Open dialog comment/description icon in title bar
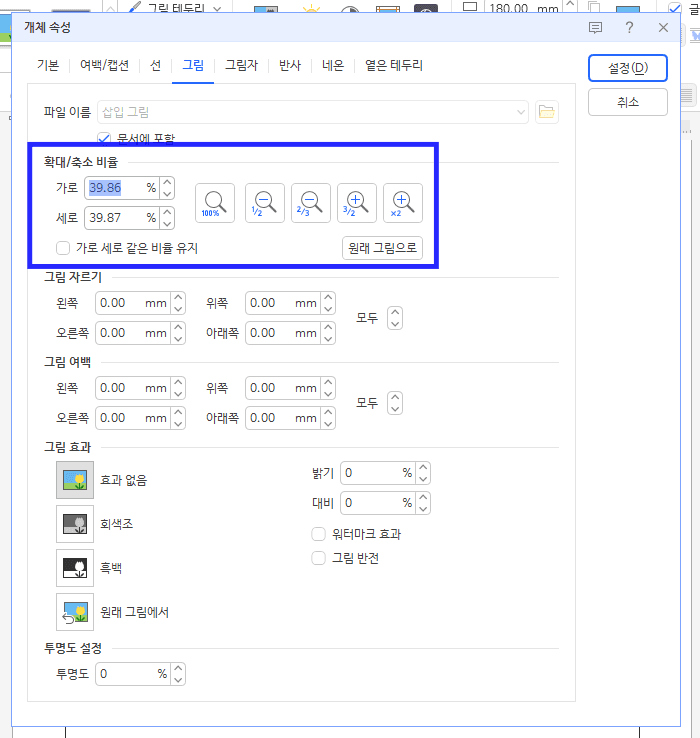The image size is (700, 738). 595,28
